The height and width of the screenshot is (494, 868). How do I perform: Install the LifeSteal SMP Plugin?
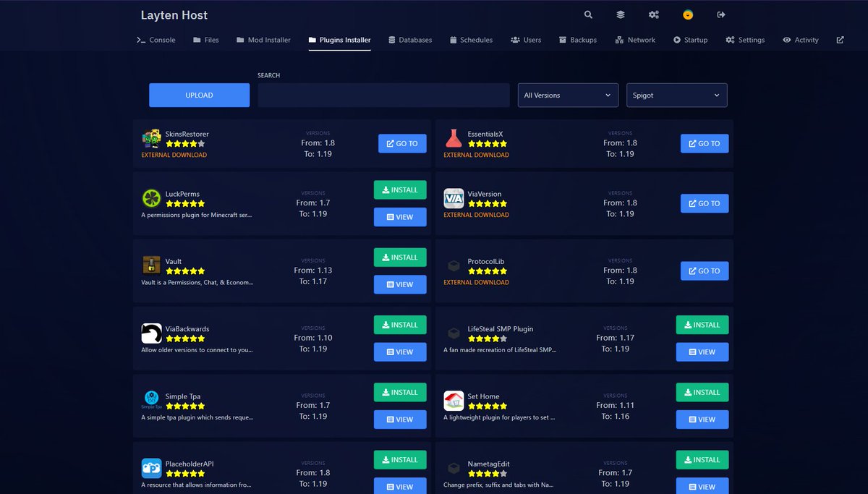[702, 325]
